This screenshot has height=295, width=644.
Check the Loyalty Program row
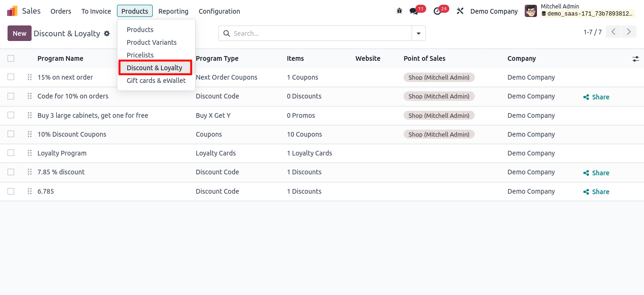[x=11, y=153]
